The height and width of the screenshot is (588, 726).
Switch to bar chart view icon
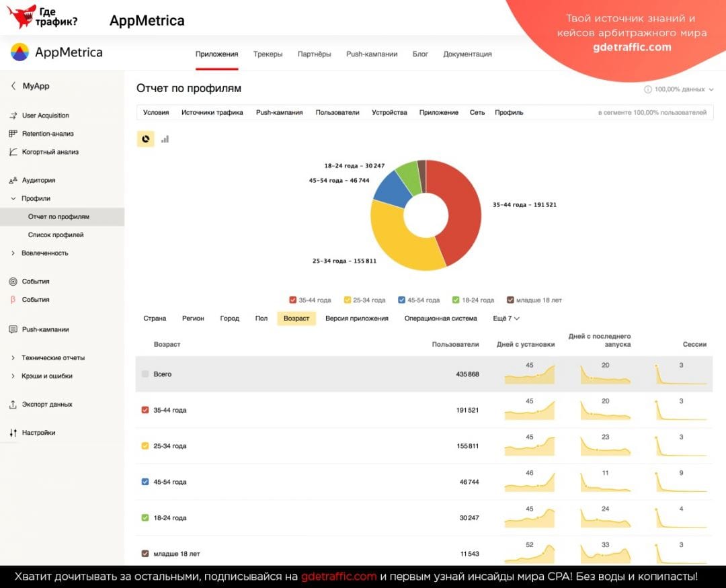pyautogui.click(x=165, y=139)
